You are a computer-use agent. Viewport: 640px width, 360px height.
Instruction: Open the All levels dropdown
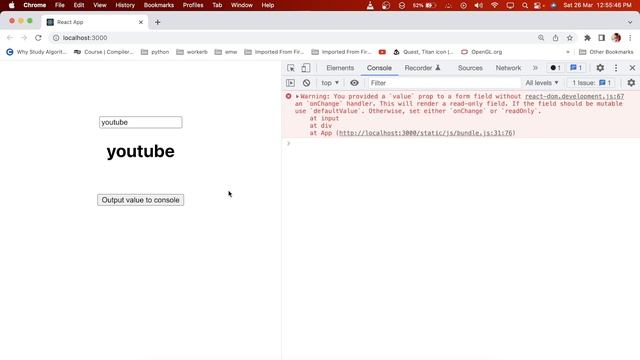542,83
